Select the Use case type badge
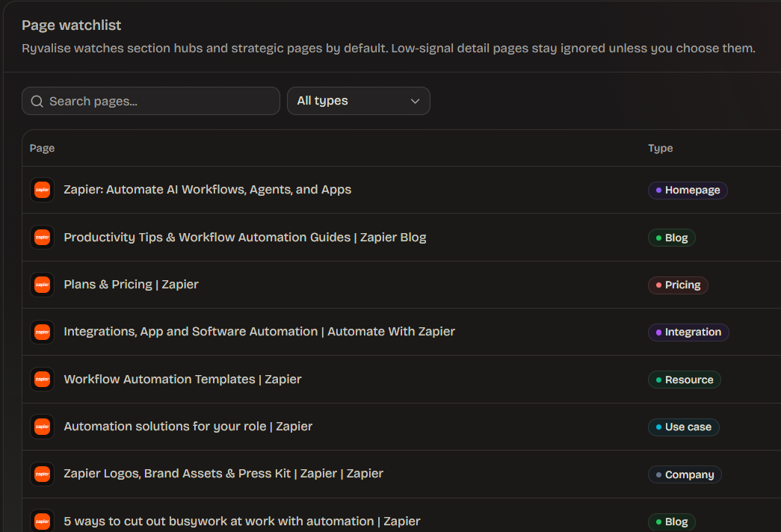 683,427
